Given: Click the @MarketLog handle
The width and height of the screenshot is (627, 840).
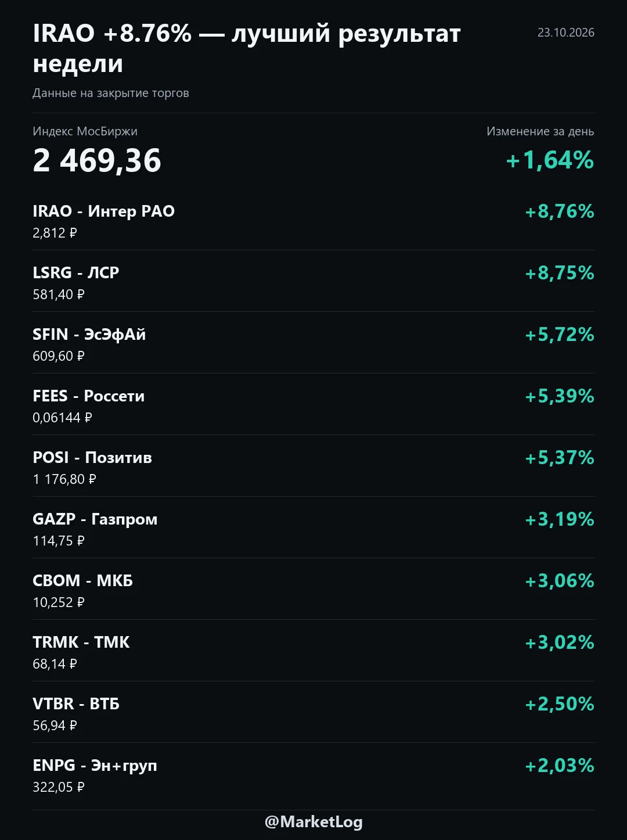Looking at the screenshot, I should coord(313,821).
